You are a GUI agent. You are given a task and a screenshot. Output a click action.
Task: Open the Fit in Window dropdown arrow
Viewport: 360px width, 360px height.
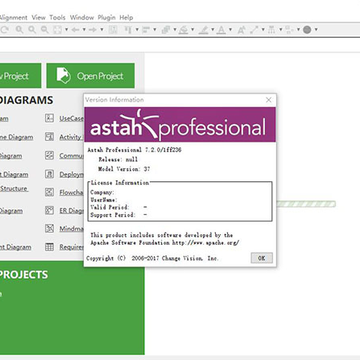click(66, 30)
